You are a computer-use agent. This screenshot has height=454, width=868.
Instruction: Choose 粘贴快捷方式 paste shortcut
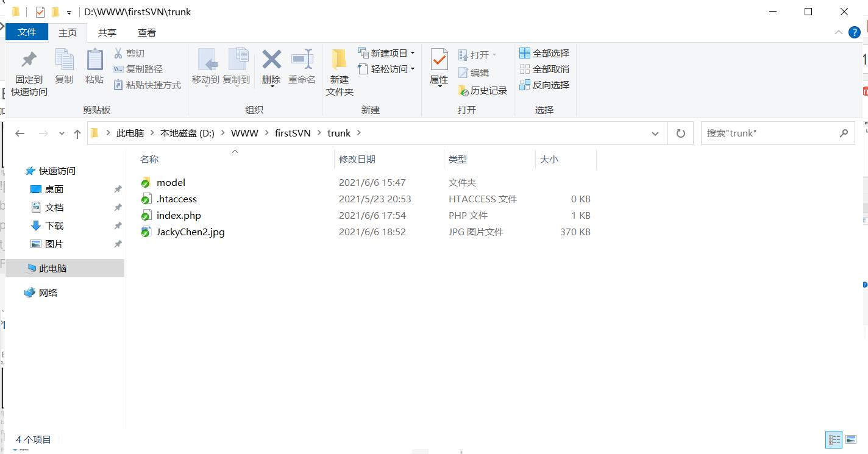148,85
